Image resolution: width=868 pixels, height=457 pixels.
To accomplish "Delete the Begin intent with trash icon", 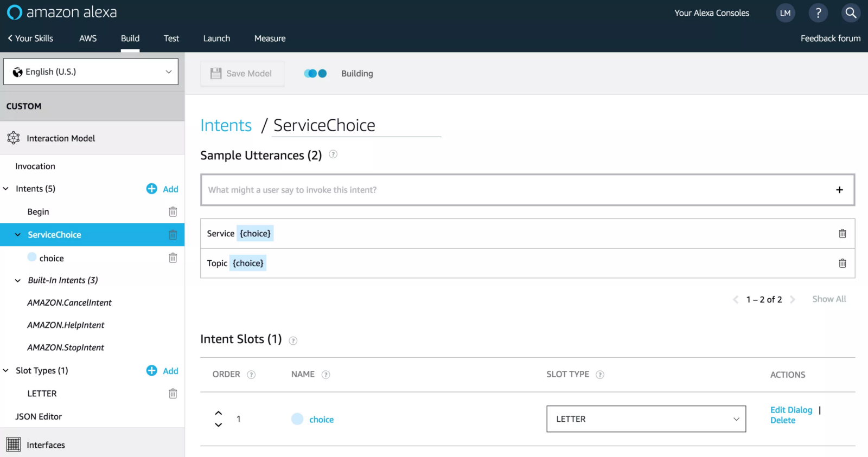I will click(173, 212).
